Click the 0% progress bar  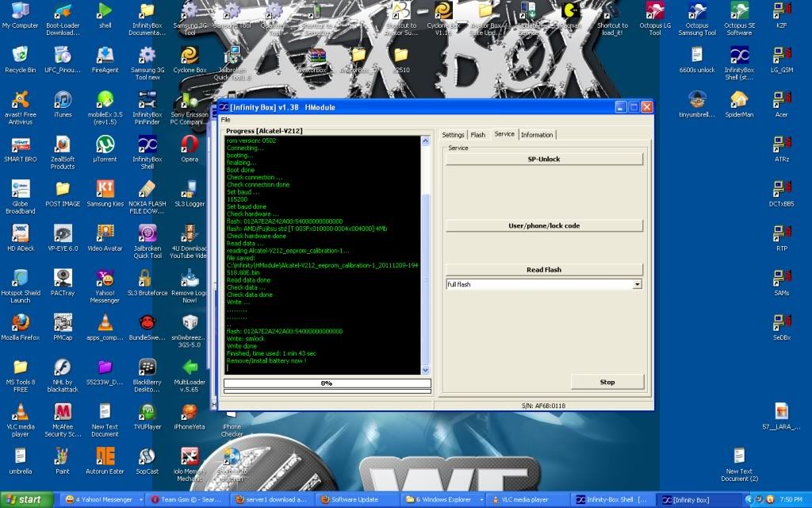coord(326,383)
